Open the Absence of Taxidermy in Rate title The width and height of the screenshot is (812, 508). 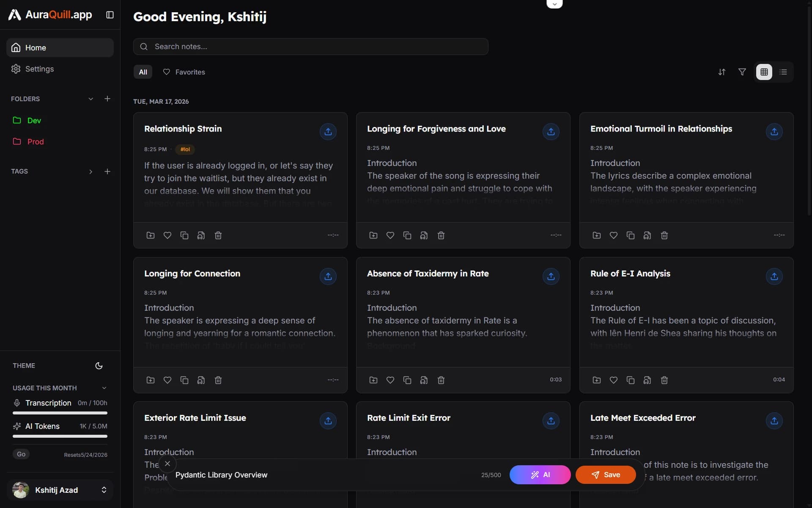[428, 274]
